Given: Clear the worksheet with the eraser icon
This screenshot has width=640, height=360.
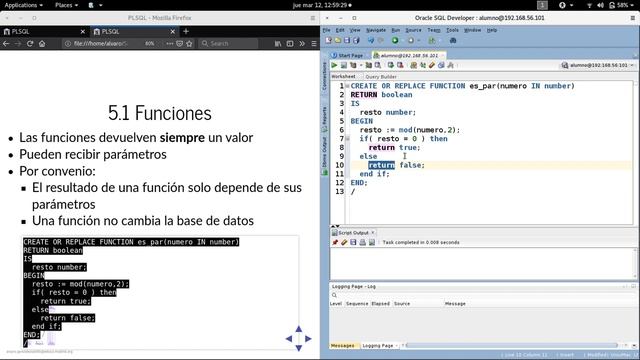Looking at the screenshot, I should coord(432,65).
